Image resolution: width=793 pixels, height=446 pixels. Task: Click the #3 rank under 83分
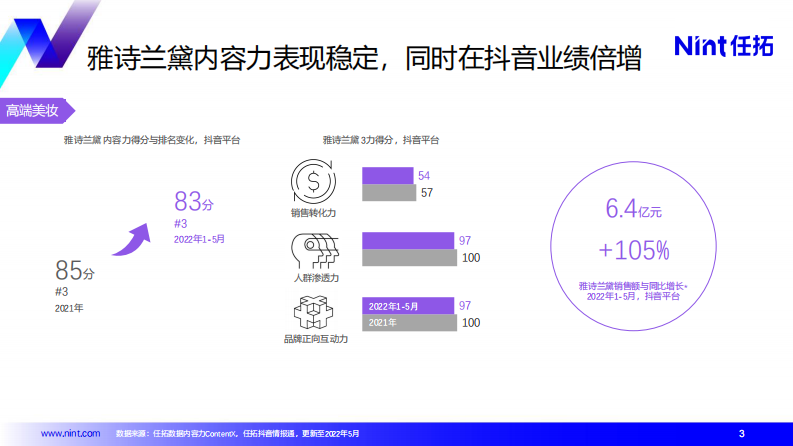(x=181, y=224)
